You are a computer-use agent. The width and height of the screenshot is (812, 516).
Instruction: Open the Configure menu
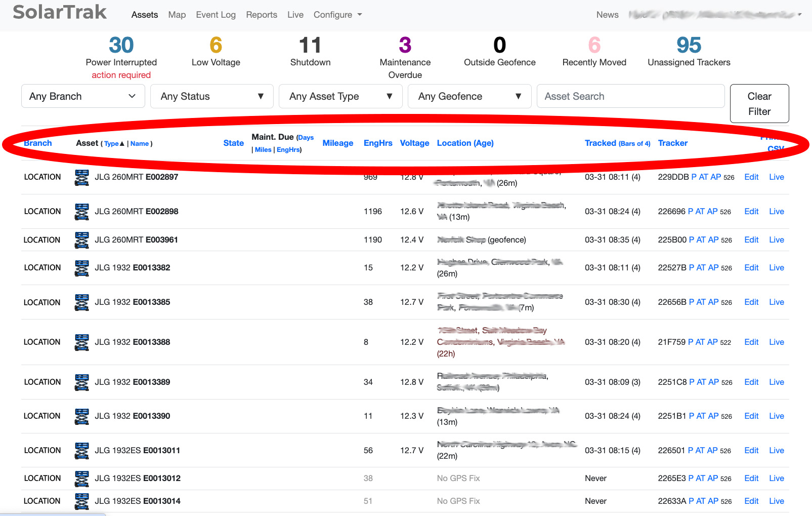[x=337, y=15]
